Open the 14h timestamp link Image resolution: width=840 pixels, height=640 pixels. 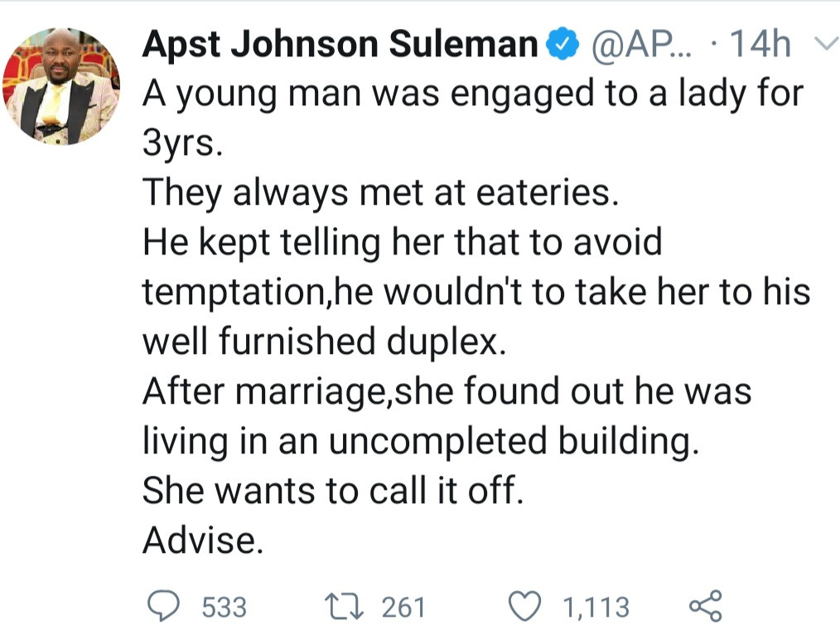760,44
